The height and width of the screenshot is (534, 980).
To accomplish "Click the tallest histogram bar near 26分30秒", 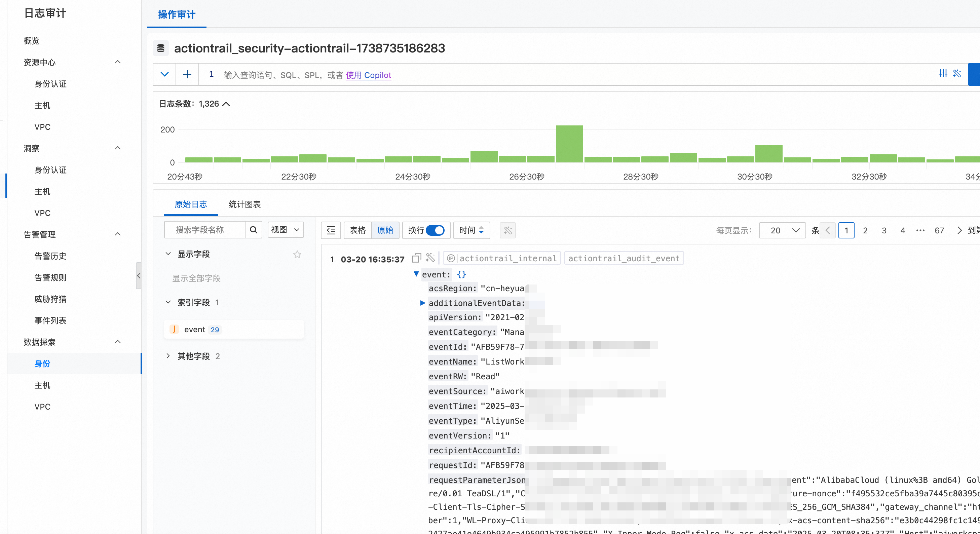I will [569, 144].
